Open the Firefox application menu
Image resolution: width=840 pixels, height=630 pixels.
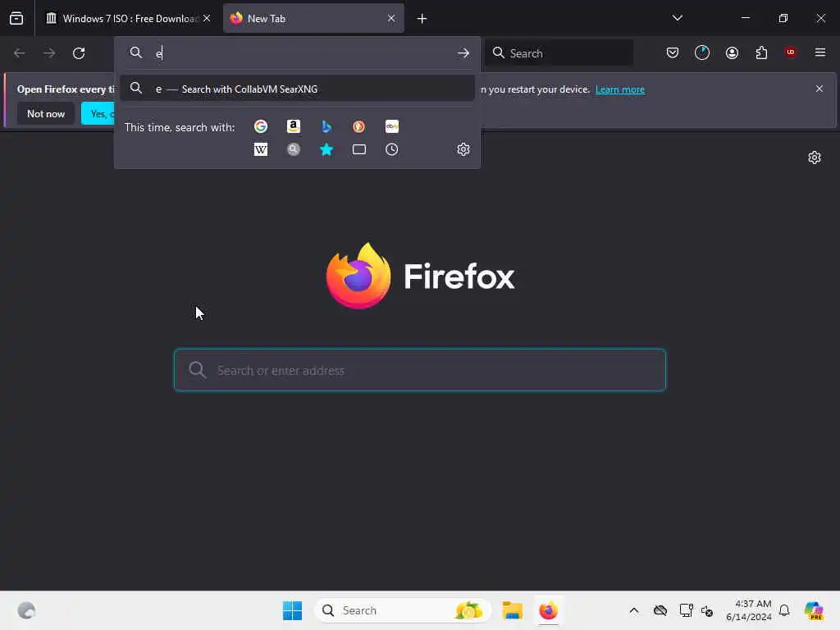point(820,52)
